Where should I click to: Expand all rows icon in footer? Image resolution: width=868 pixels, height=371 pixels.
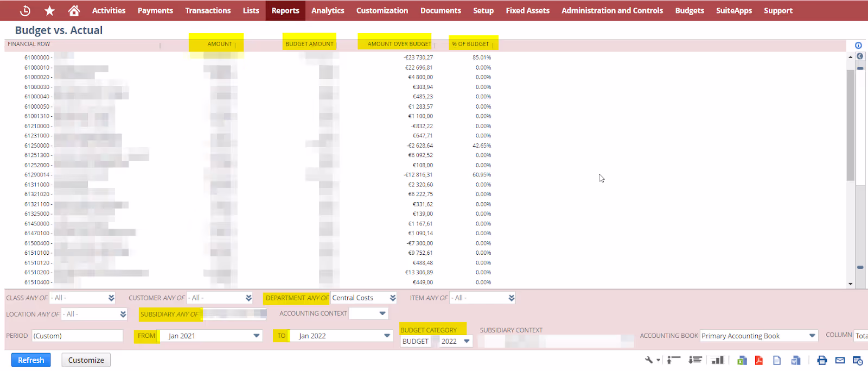click(x=695, y=360)
